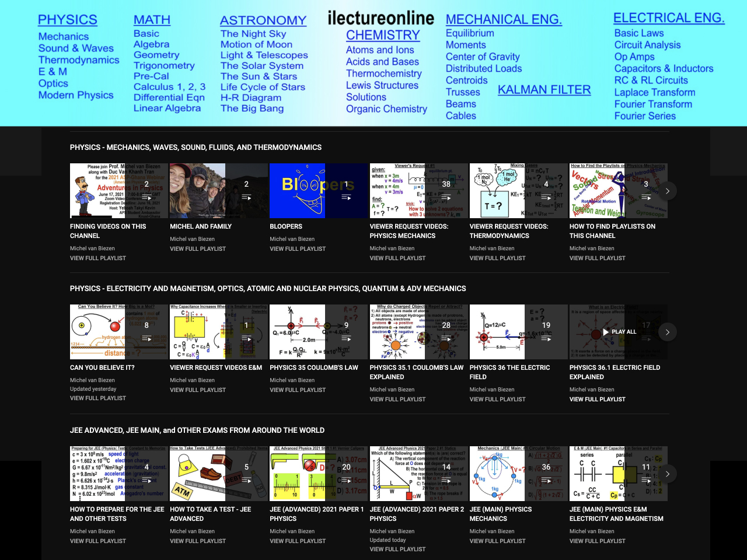This screenshot has width=747, height=560.
Task: Open JEE Main Physics E&M thumbnail
Action: click(x=619, y=474)
